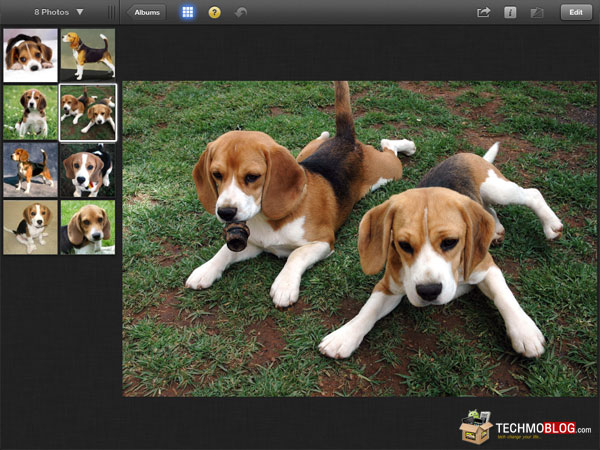Open the 8 Photos filter dropdown

point(59,12)
